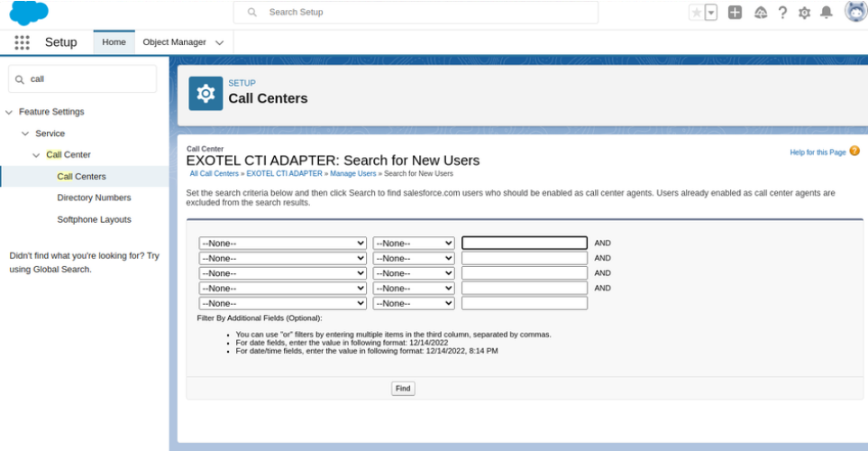868x451 pixels.
Task: Click the third row value input
Action: [x=525, y=273]
